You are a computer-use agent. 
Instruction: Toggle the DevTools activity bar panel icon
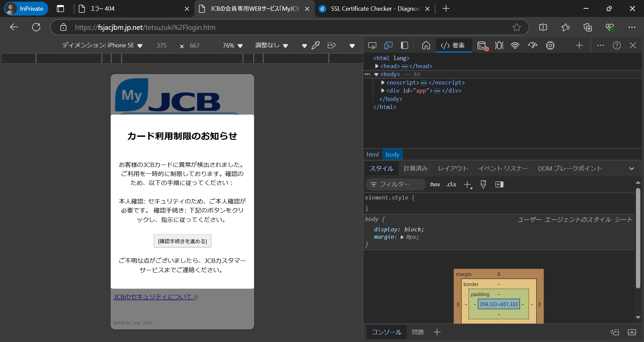click(405, 45)
